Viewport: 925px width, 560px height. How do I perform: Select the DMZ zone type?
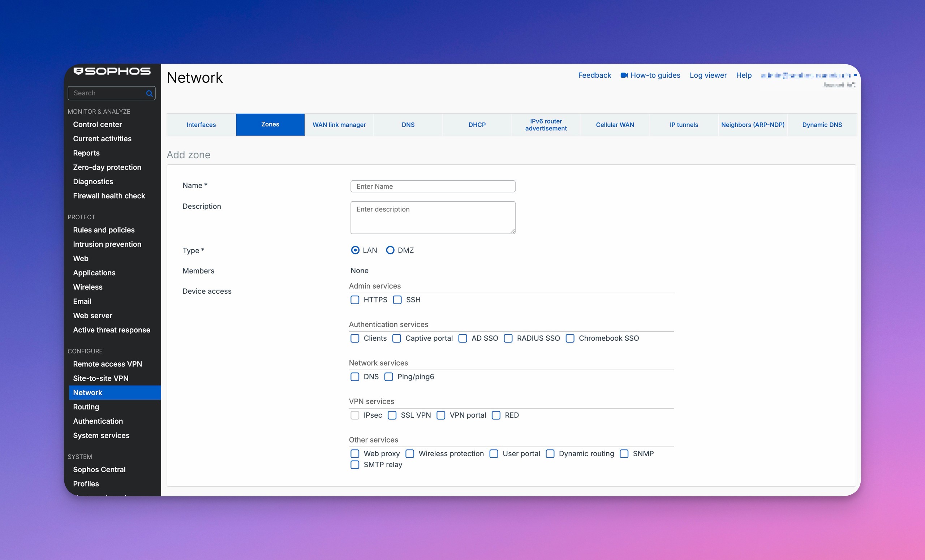point(390,250)
